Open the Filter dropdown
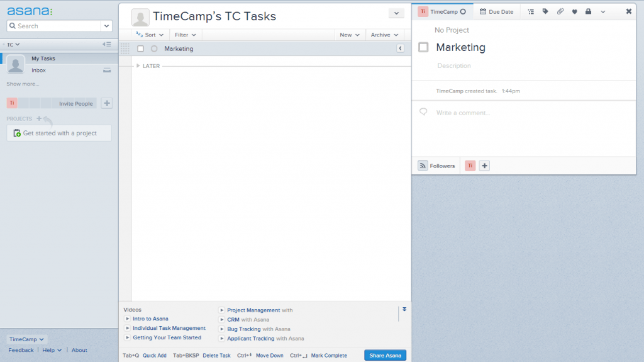 tap(186, 35)
